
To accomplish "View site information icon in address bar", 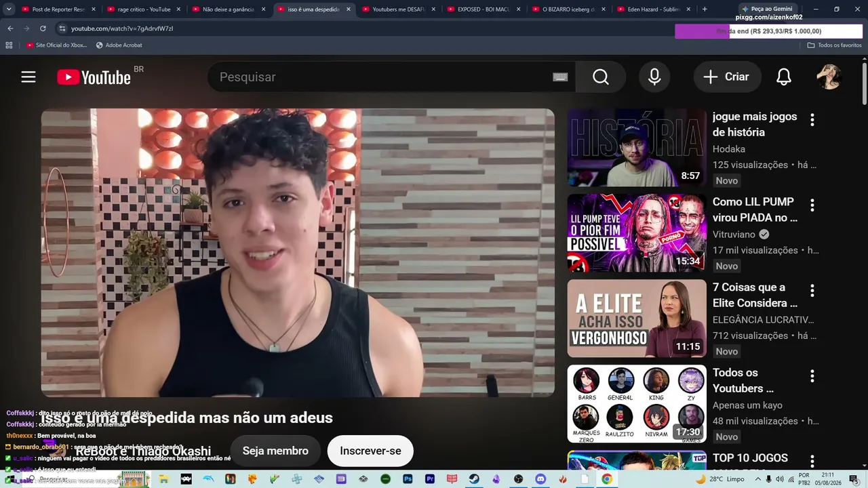I will click(x=62, y=28).
